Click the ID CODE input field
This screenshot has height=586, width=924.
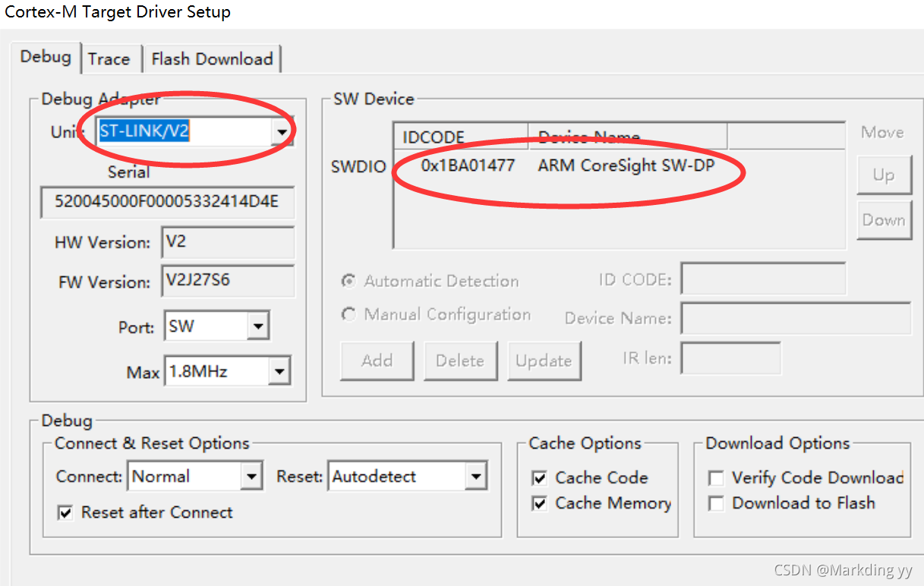(763, 279)
